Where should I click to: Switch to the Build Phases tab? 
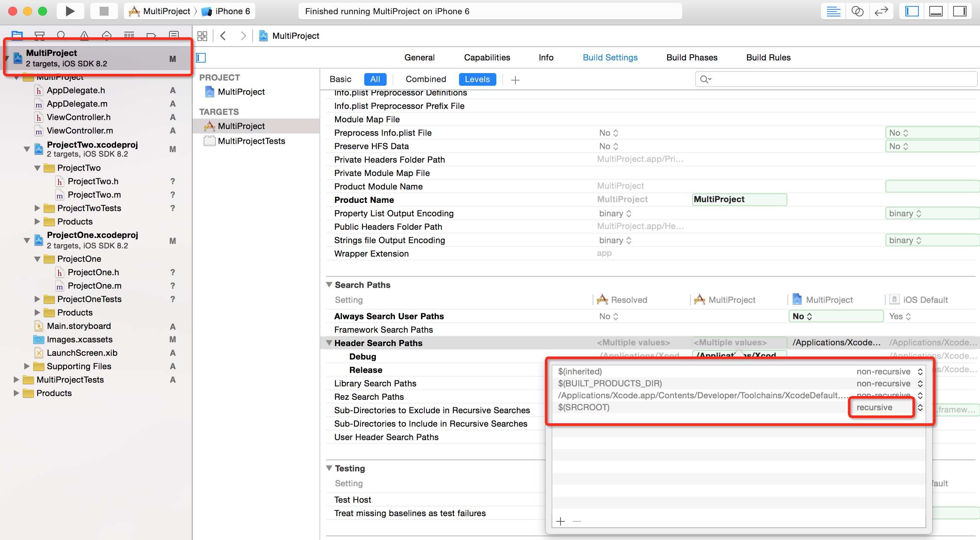[x=691, y=57]
